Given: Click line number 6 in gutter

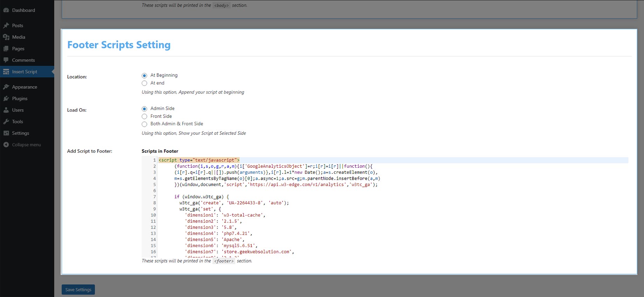Looking at the screenshot, I should [x=155, y=191].
